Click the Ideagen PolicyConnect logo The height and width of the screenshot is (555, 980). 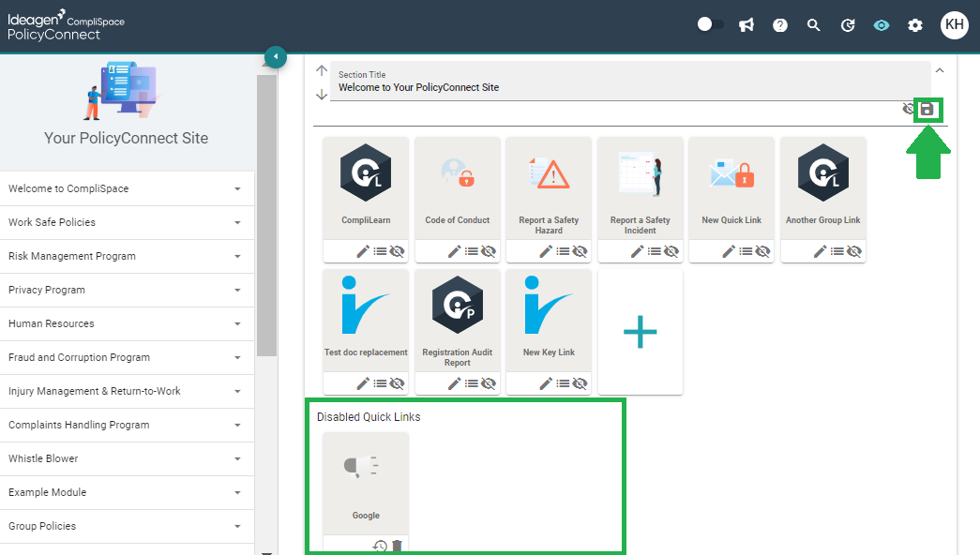tap(66, 25)
